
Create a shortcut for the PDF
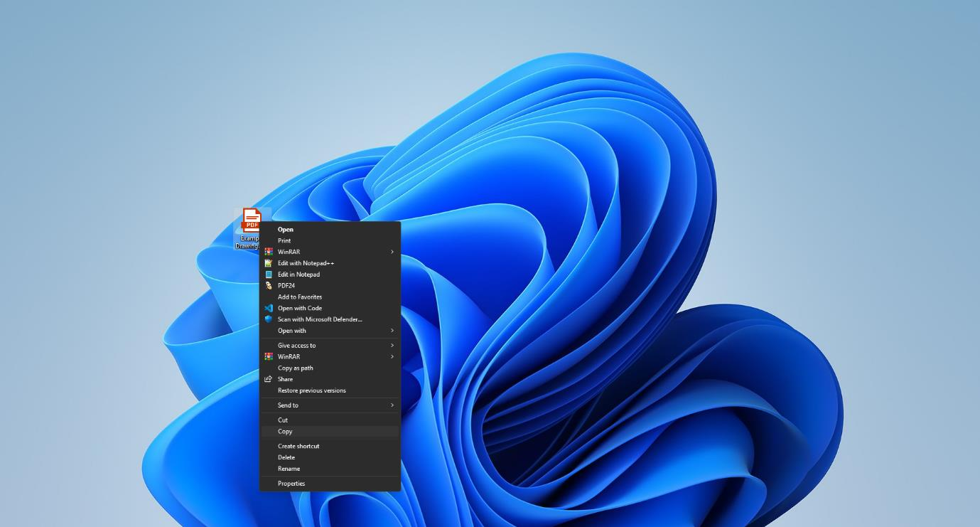pyautogui.click(x=298, y=446)
